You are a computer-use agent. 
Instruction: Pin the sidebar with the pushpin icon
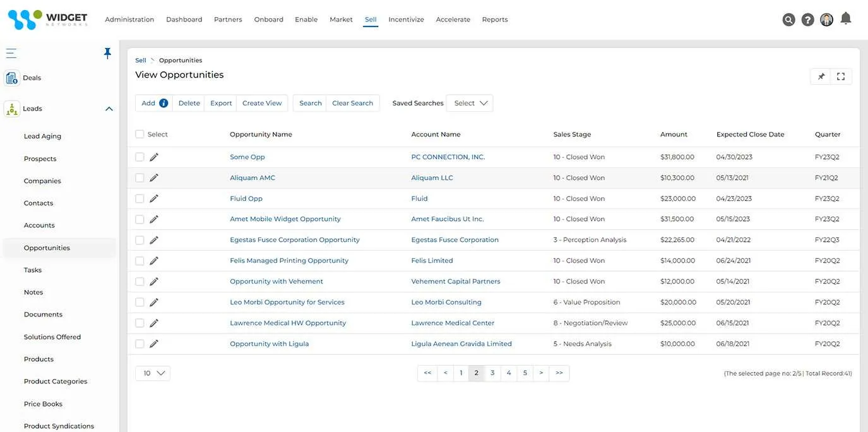[x=107, y=53]
